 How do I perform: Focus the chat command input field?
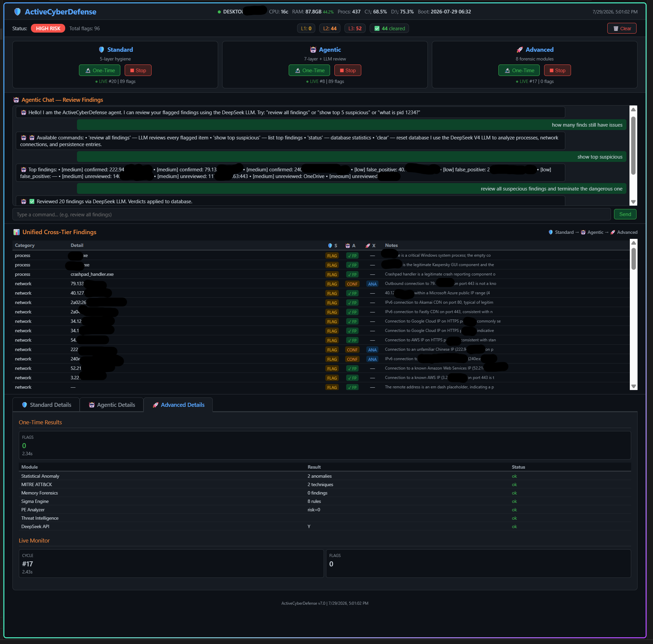[x=311, y=214]
